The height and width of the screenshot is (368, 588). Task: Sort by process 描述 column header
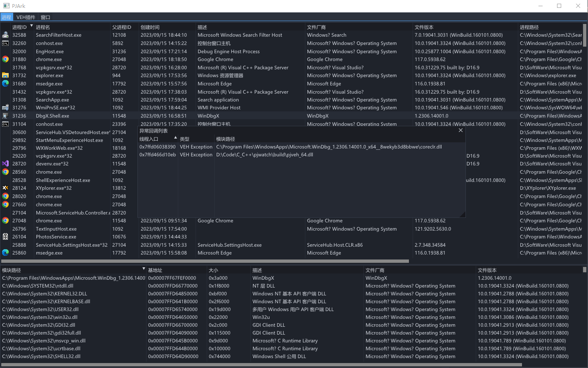[x=250, y=27]
